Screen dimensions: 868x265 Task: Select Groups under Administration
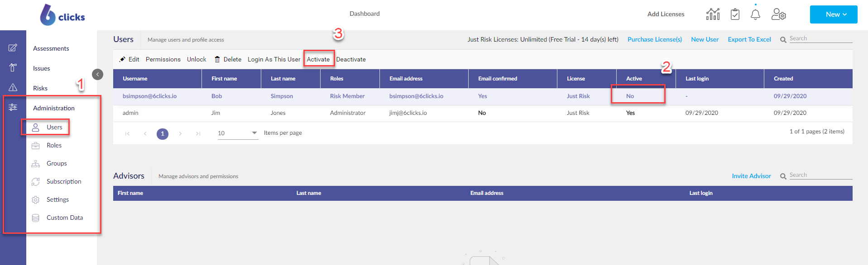point(57,163)
